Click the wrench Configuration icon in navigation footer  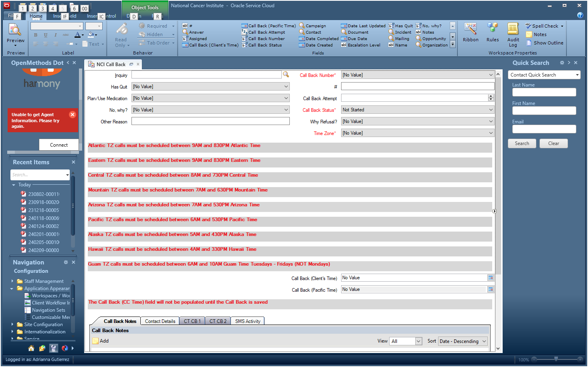tap(53, 348)
